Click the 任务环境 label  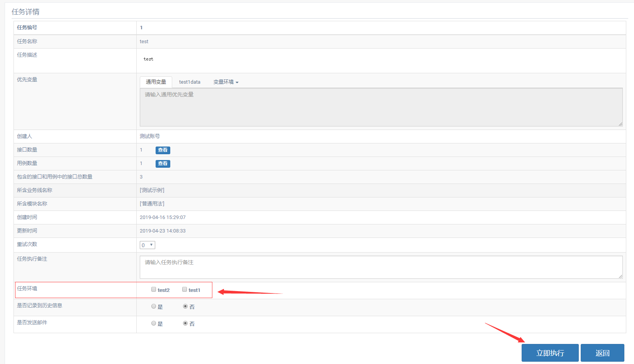27,288
